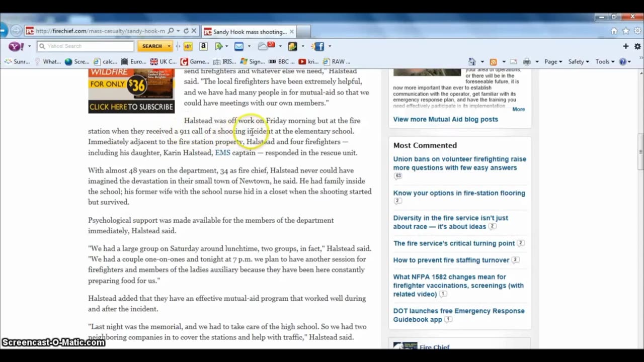Viewport: 644px width, 362px height.
Task: Open the eBay toolbar shortcut
Action: point(188,46)
